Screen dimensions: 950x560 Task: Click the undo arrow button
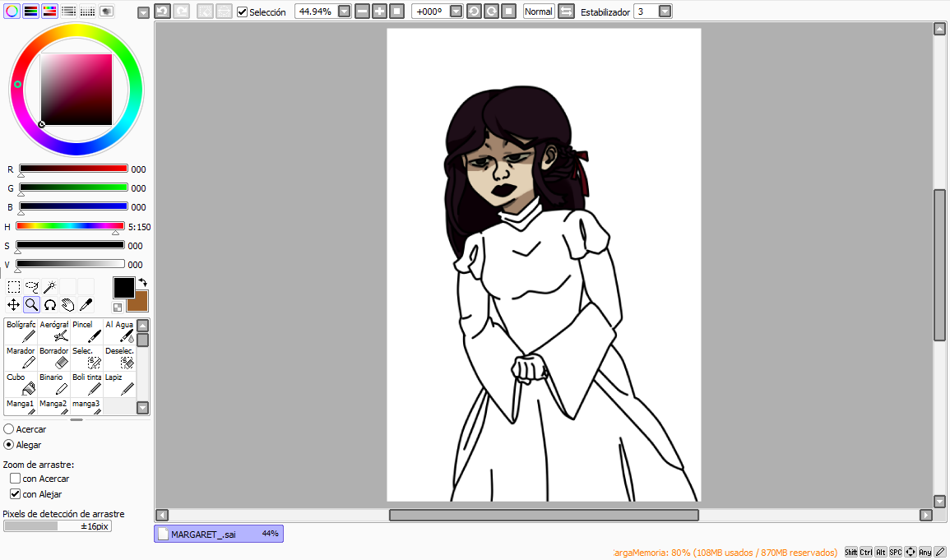click(162, 11)
